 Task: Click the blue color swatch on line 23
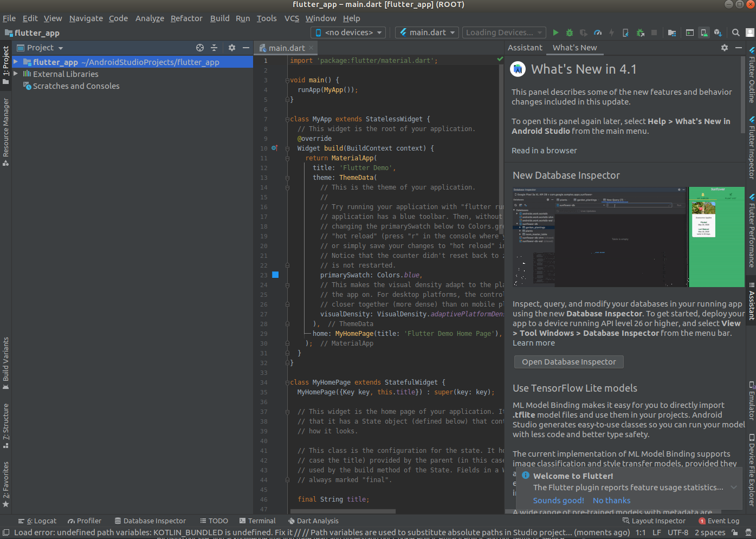click(275, 275)
